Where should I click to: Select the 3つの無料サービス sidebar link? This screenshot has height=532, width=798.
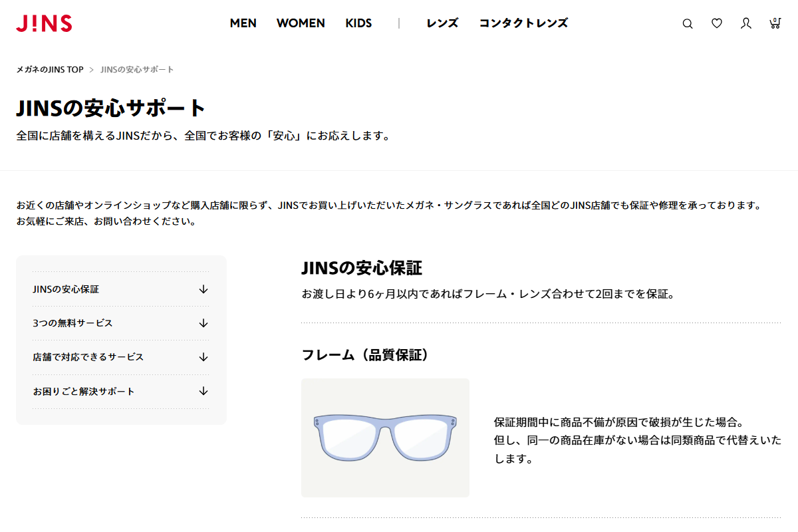coord(72,323)
